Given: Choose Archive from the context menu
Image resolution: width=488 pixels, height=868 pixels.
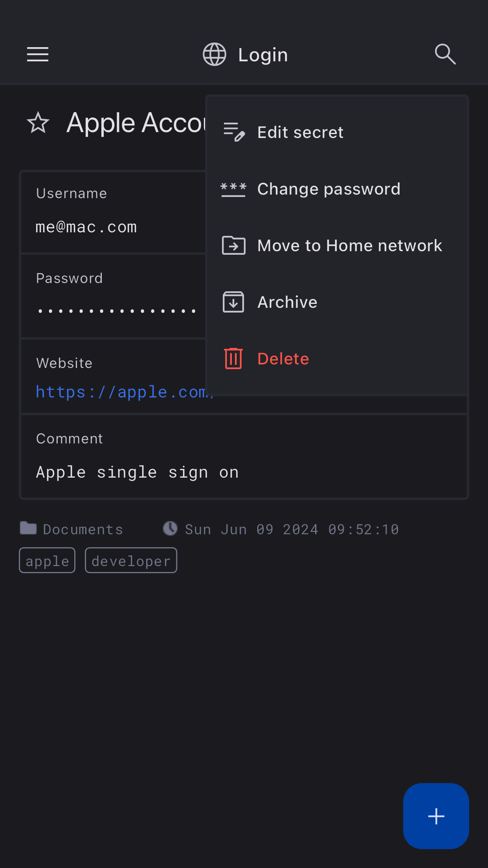Looking at the screenshot, I should coord(287,302).
